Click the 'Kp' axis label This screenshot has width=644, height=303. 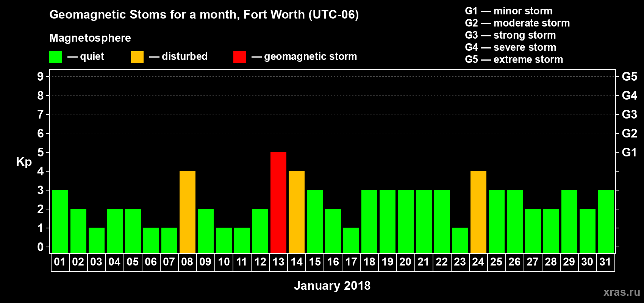(24, 162)
